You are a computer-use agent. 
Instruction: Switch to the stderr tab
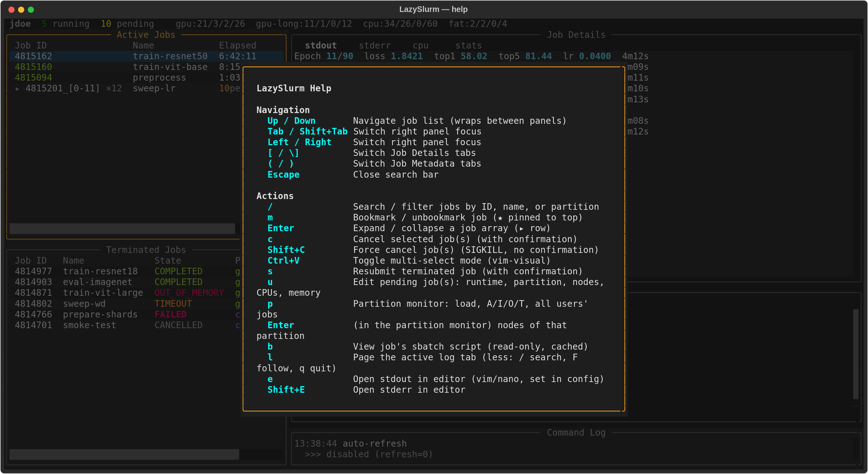[374, 46]
